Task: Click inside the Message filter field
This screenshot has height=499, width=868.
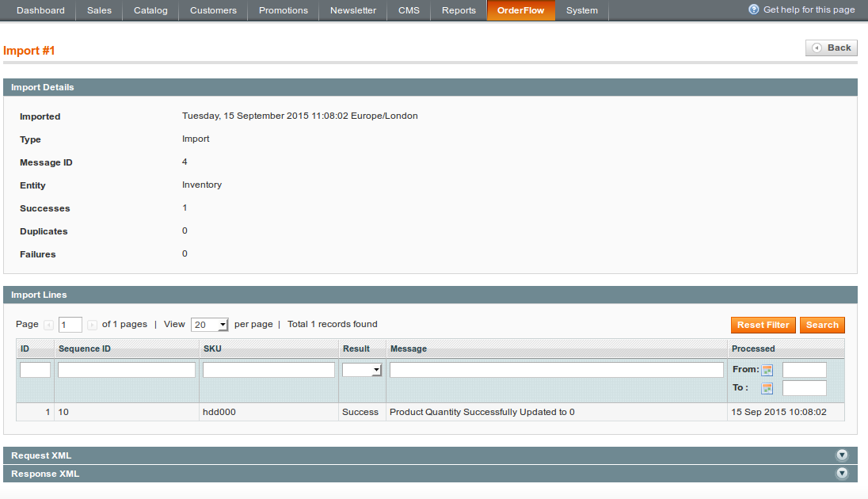Action: (556, 369)
